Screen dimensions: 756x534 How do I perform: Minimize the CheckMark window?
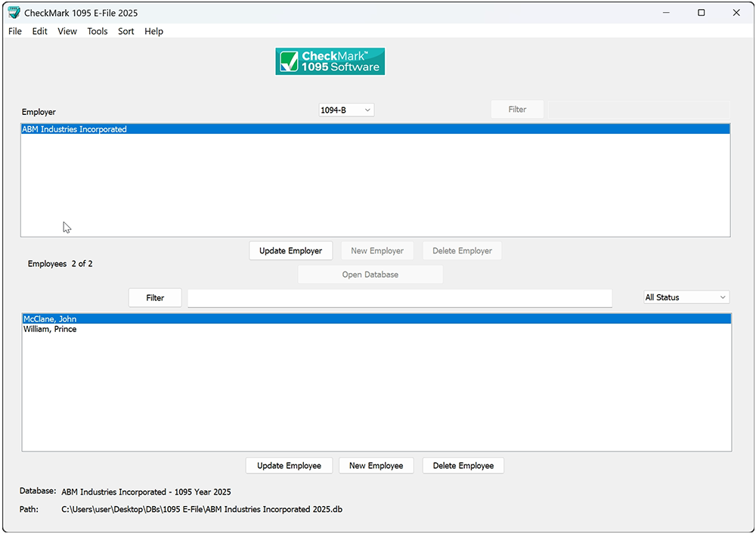[666, 13]
